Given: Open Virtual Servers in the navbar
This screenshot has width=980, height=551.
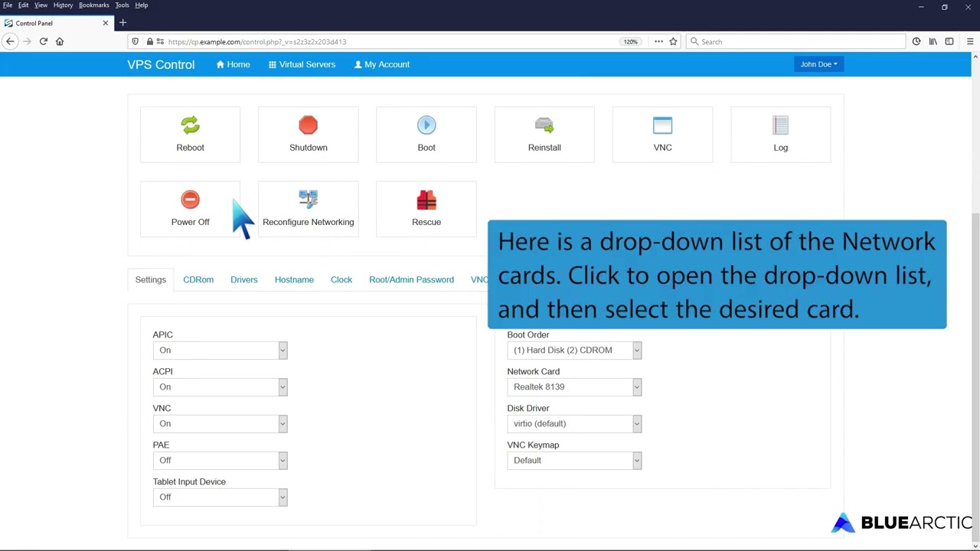Looking at the screenshot, I should pyautogui.click(x=302, y=64).
